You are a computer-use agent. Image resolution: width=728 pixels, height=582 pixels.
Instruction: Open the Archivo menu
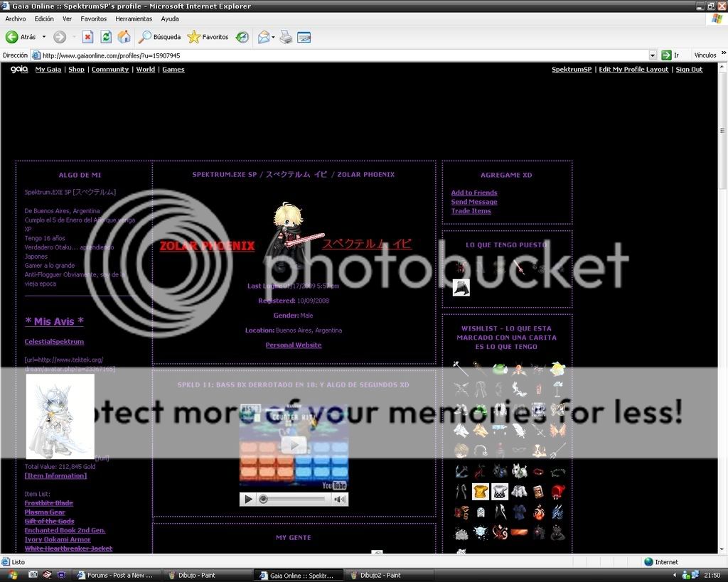15,19
